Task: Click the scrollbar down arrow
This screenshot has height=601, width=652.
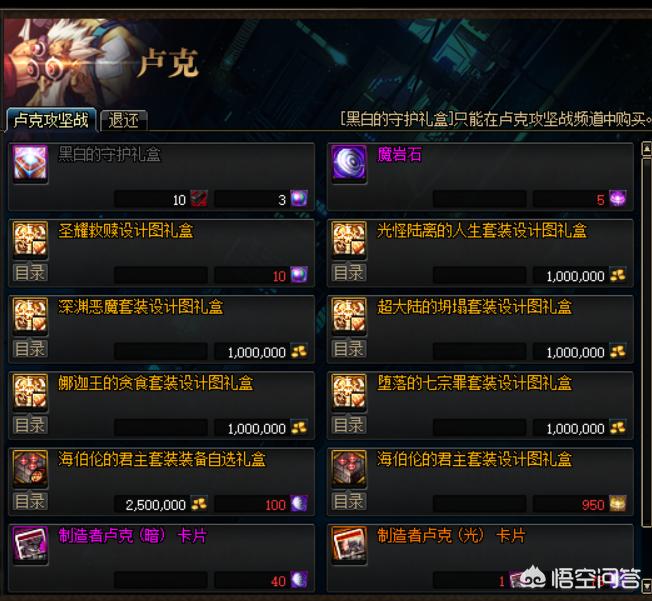Action: 647,586
